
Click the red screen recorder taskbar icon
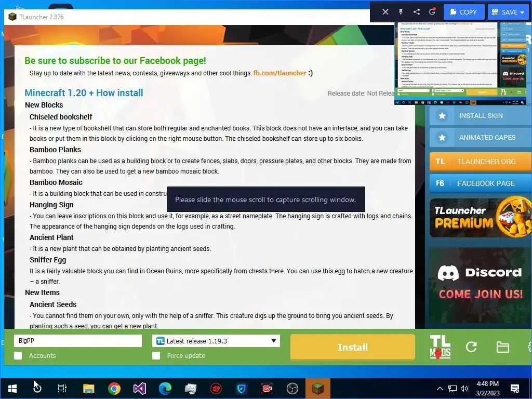267,389
